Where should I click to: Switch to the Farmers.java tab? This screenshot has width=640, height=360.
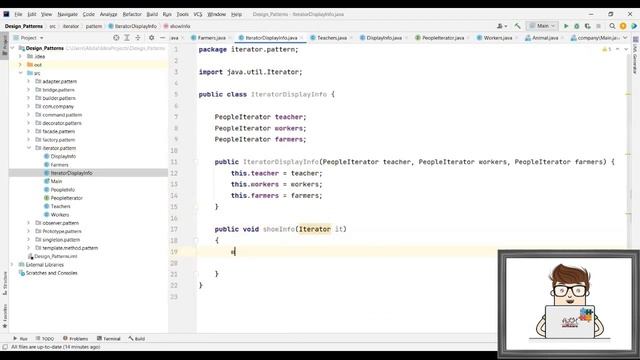click(211, 38)
